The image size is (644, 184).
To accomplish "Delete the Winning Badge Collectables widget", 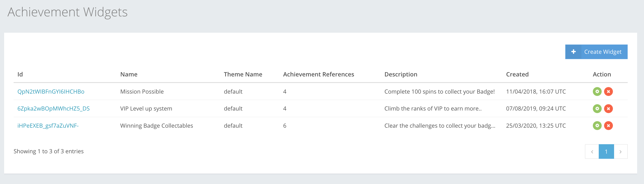I will (609, 126).
